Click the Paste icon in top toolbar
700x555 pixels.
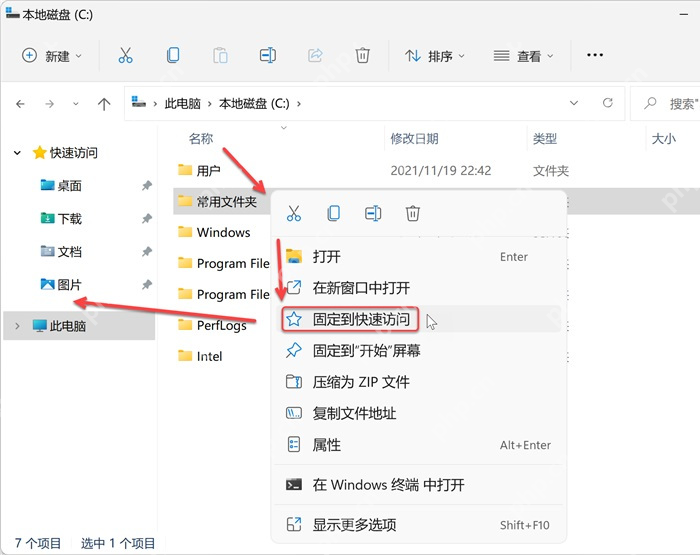click(x=220, y=55)
